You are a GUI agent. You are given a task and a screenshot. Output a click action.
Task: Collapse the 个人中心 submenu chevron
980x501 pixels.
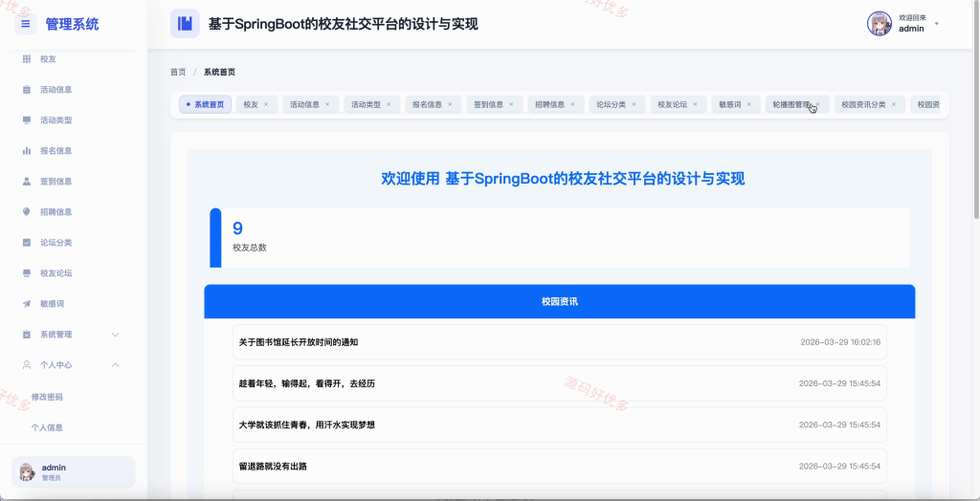point(115,365)
